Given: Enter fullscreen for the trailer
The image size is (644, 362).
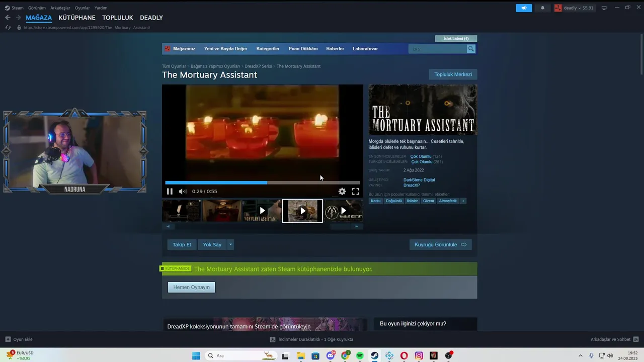Looking at the screenshot, I should [355, 191].
